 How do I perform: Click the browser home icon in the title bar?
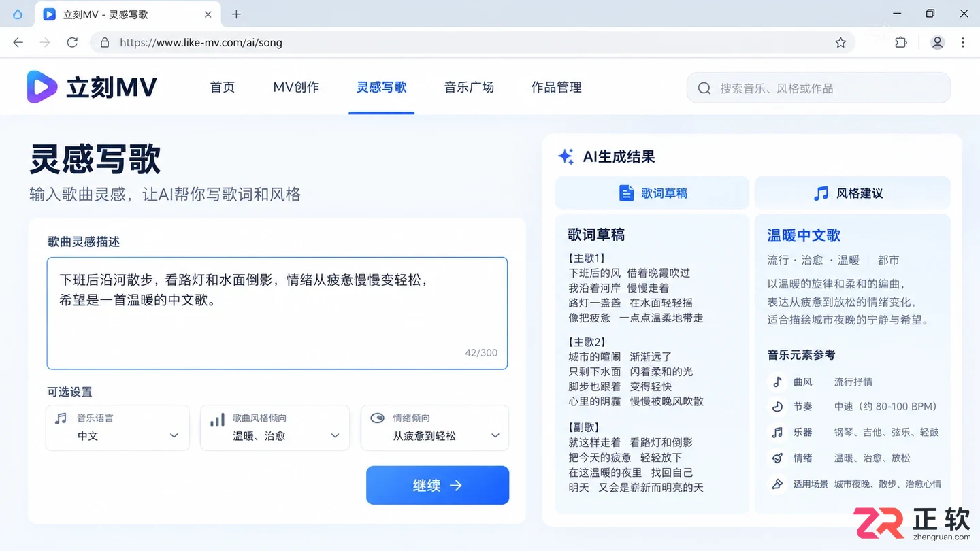[17, 14]
